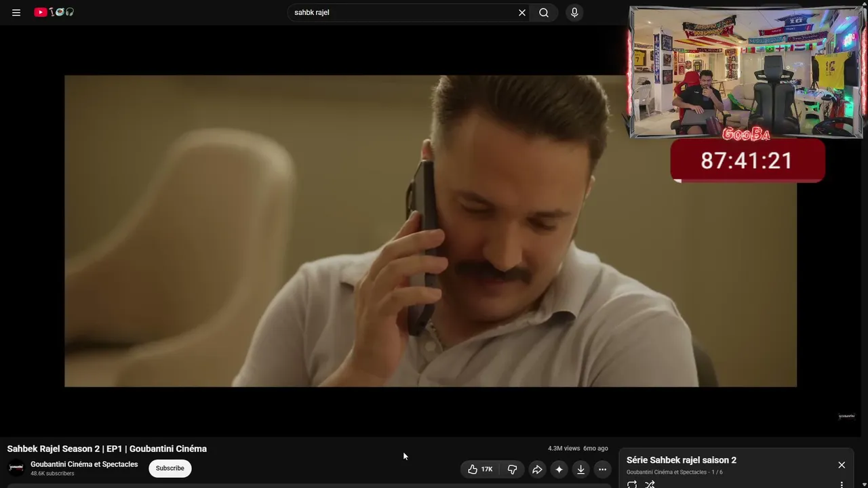Start voice search with the microphone
This screenshot has width=868, height=488.
(x=574, y=12)
